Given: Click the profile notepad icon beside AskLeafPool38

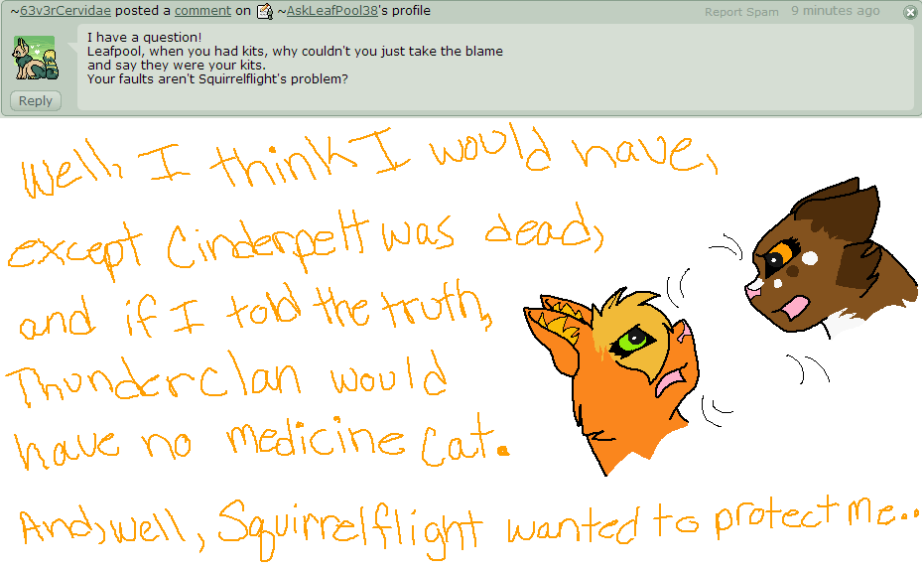Looking at the screenshot, I should [265, 11].
